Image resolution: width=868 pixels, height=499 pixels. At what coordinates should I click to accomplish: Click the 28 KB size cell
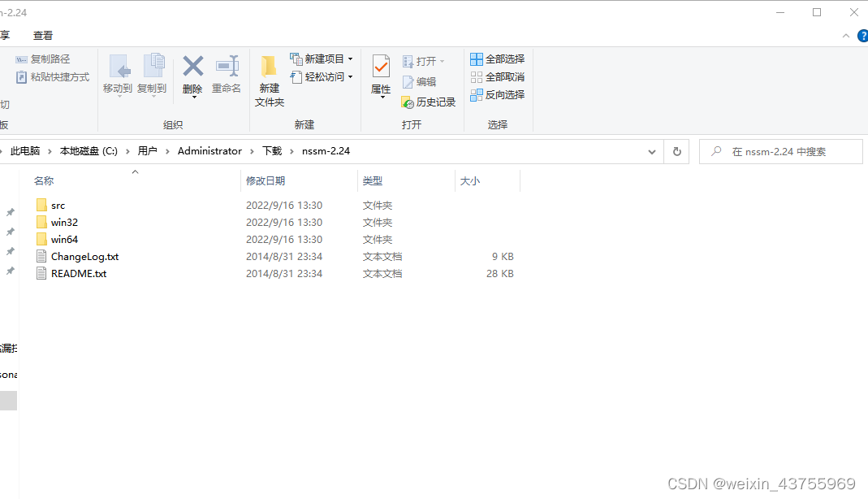(x=500, y=274)
